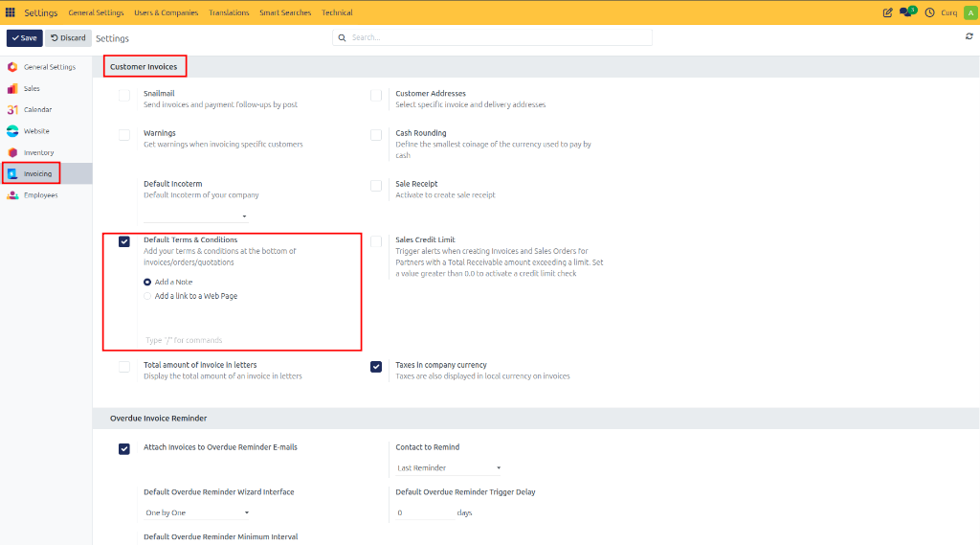Click the user avatar icon
The height and width of the screenshot is (545, 980).
[970, 12]
